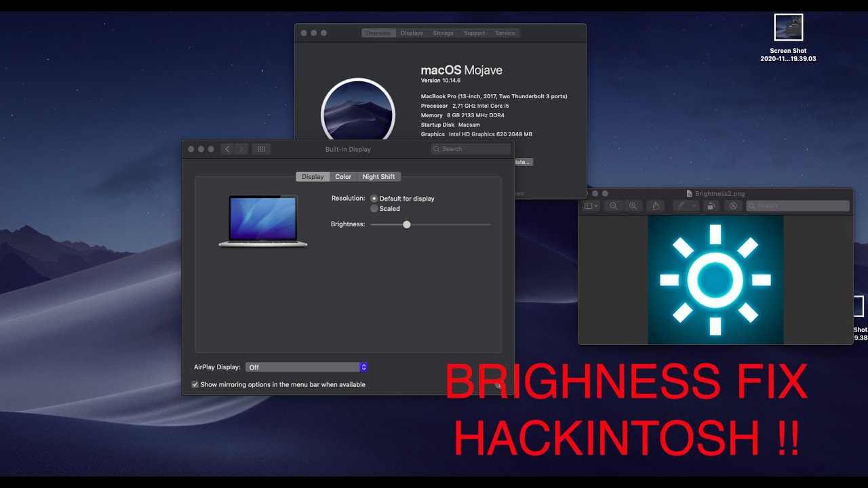This screenshot has width=868, height=488.
Task: Open Screen Shot 2020-11 desktop file icon
Action: click(x=788, y=28)
